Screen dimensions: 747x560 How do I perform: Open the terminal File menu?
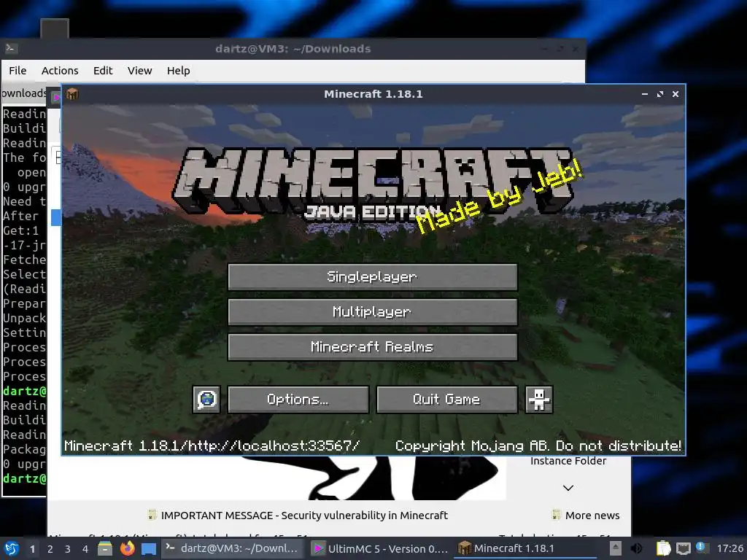coord(18,71)
